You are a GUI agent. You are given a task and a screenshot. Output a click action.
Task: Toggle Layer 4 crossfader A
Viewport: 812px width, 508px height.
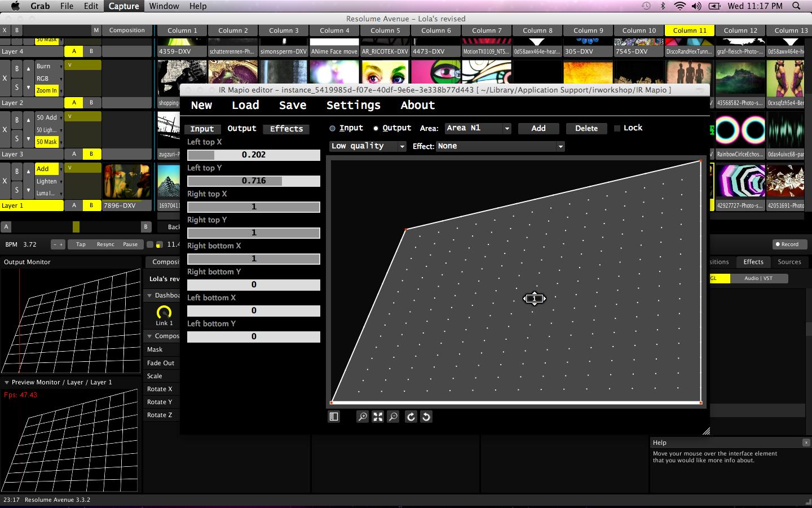click(74, 51)
